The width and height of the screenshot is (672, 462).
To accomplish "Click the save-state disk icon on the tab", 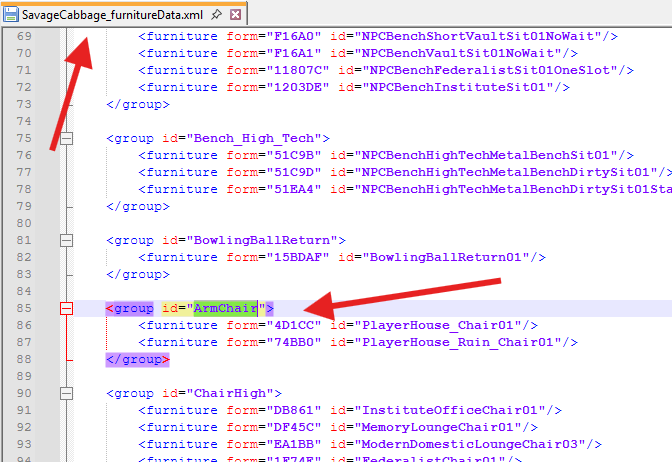I will point(10,15).
